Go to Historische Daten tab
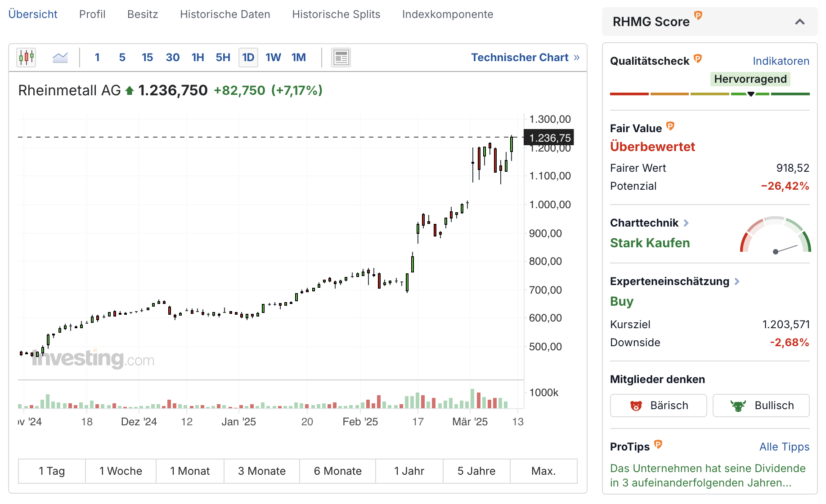 point(225,14)
